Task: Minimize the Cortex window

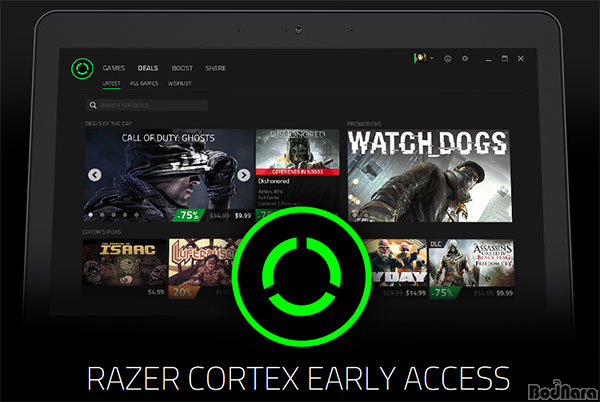Action: (x=488, y=59)
